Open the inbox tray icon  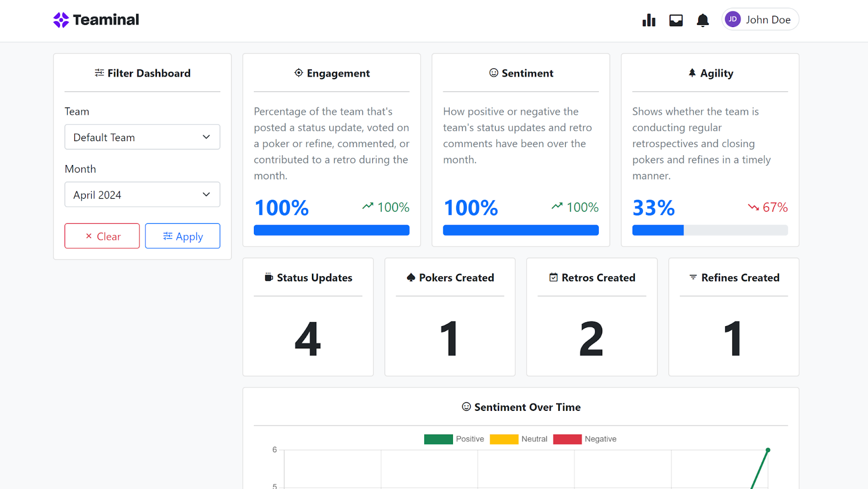click(x=676, y=20)
